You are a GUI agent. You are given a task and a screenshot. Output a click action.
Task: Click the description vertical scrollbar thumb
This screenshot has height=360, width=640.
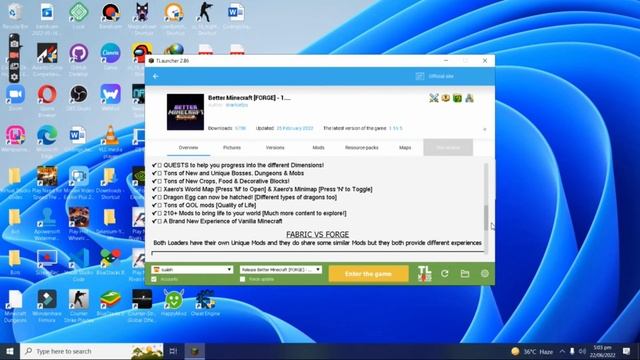click(x=486, y=218)
